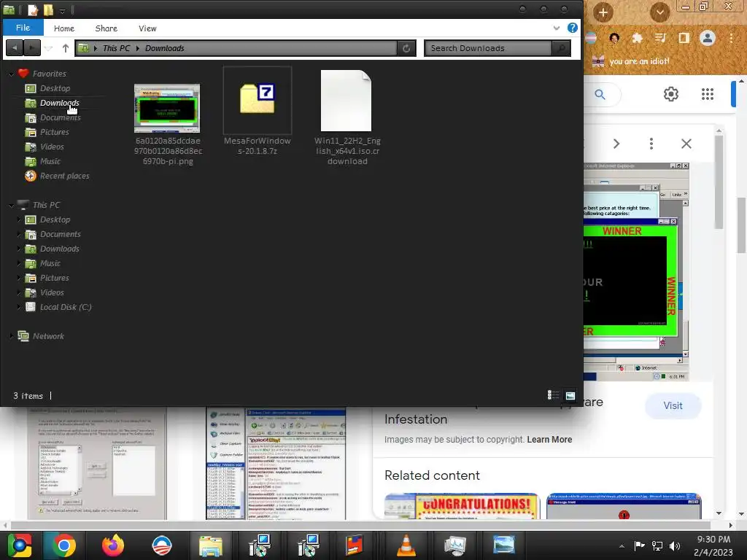
Task: Click the new folder icon in title bar
Action: (48, 9)
